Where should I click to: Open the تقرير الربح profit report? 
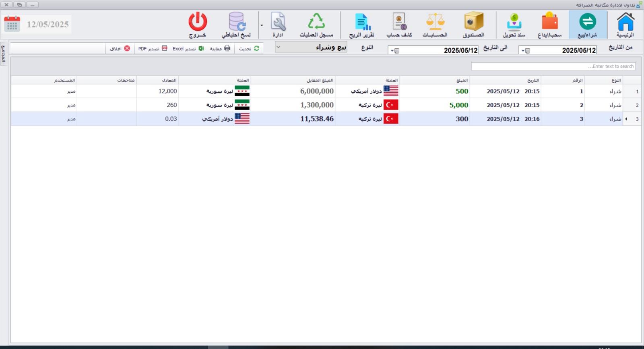pyautogui.click(x=362, y=25)
